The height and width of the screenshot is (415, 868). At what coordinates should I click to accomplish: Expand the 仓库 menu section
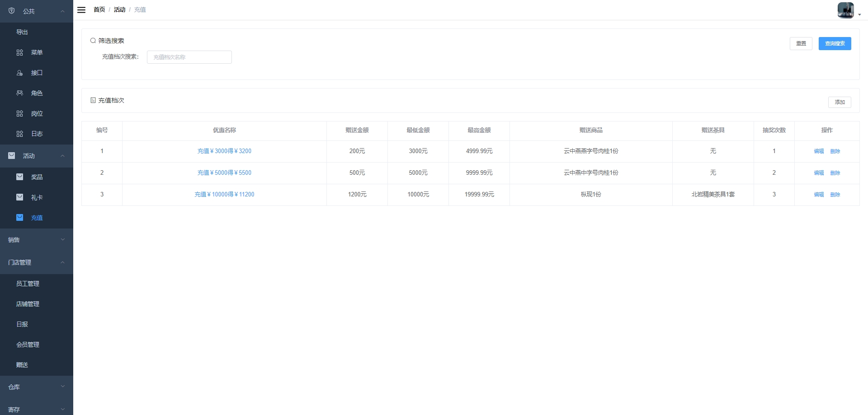(37, 387)
